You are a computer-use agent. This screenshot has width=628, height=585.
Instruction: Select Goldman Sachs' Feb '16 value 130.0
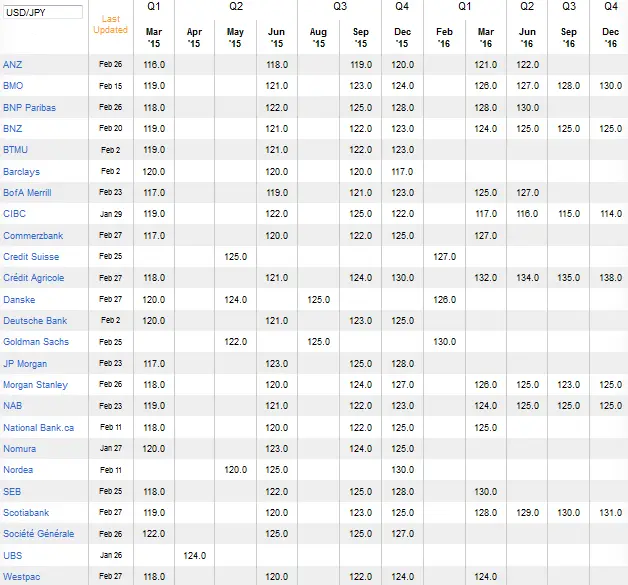coord(445,342)
